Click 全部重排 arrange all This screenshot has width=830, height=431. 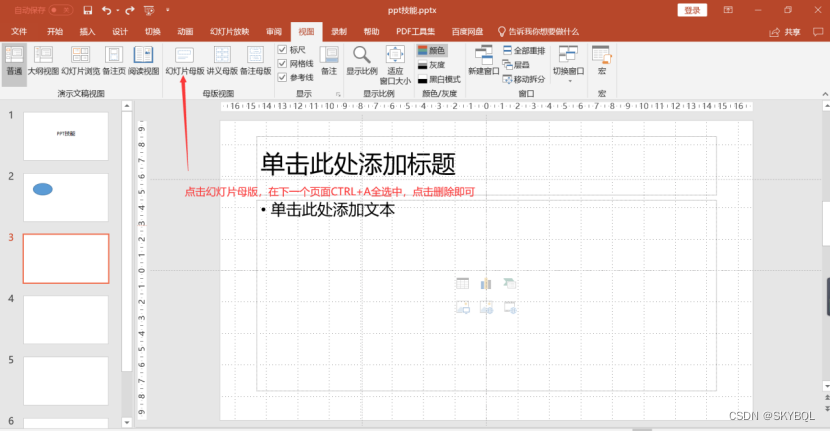524,50
